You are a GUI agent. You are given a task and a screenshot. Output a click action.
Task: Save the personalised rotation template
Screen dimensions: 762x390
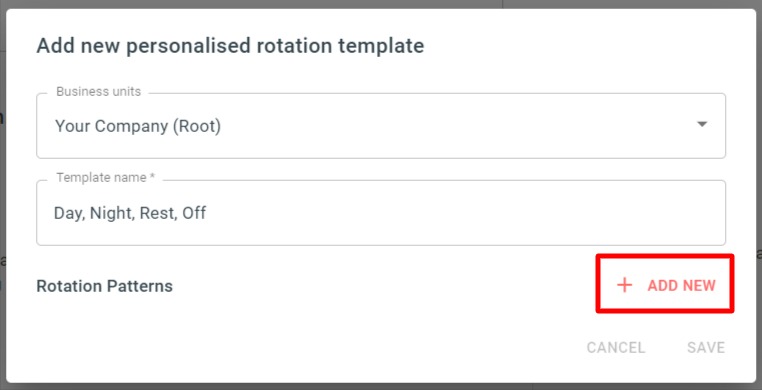(x=706, y=347)
